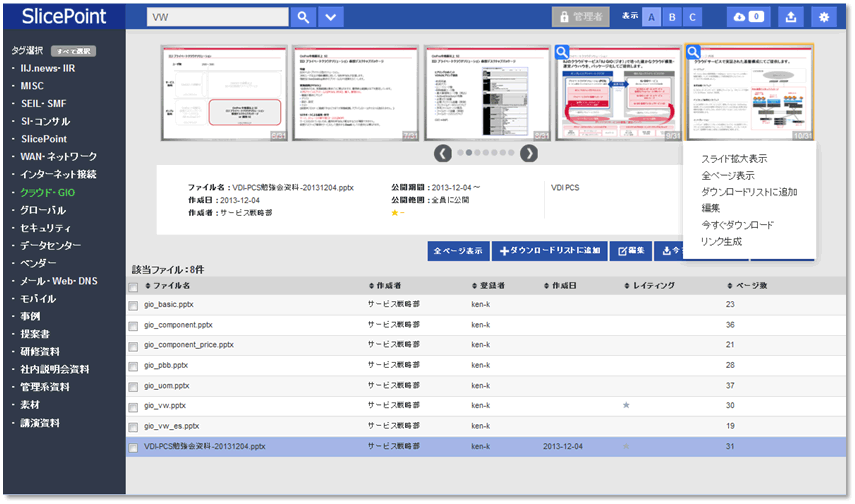Check the gio_vw.pptx row checkbox
This screenshot has height=504, width=855.
[134, 406]
